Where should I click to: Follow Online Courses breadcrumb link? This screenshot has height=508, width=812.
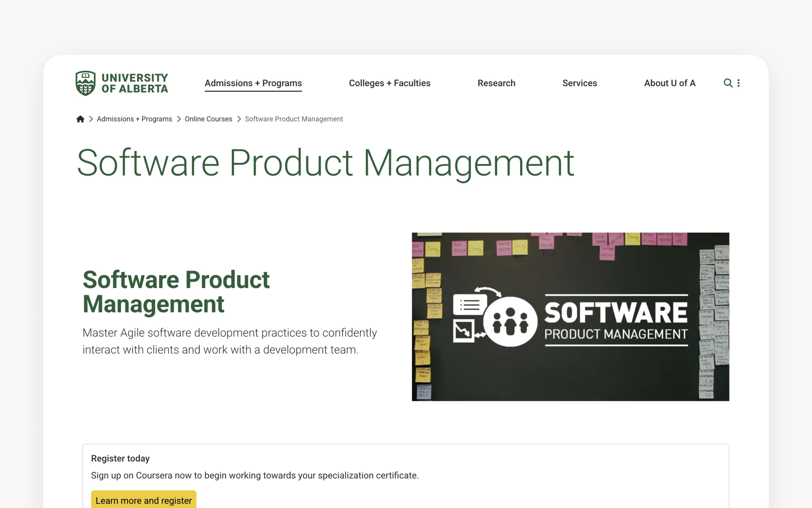click(208, 119)
